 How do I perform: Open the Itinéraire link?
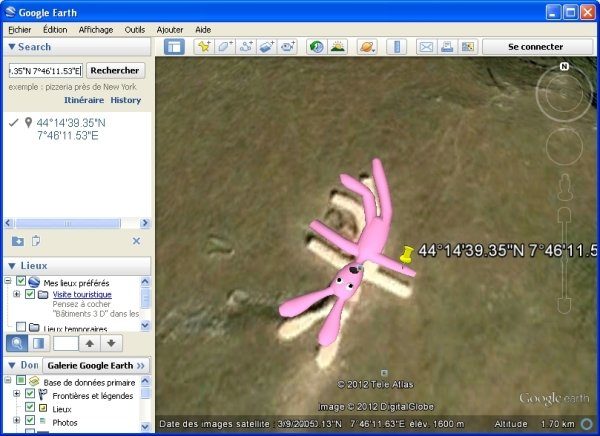coord(84,100)
